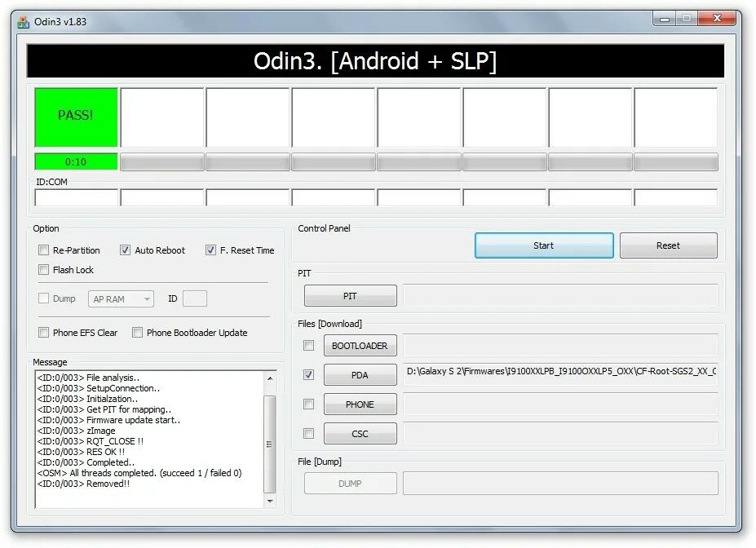
Task: Tick the checkbox next to PHONE
Action: tap(308, 404)
